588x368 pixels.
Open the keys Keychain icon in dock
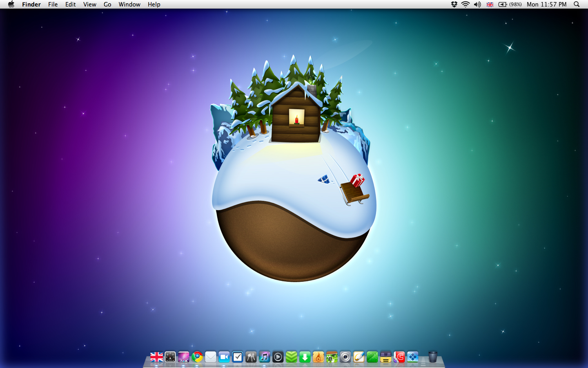click(251, 357)
